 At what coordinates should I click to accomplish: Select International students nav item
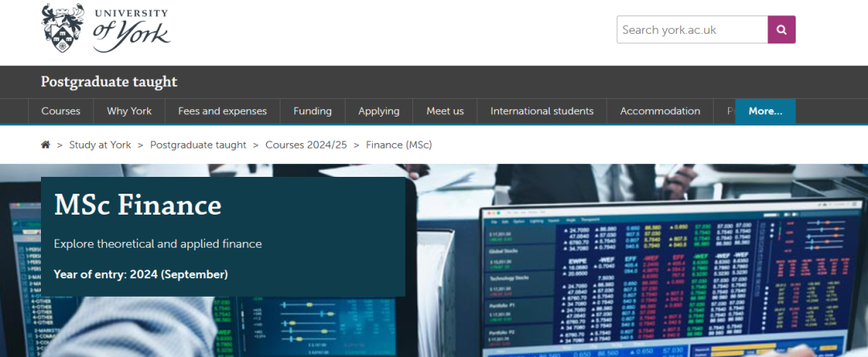pyautogui.click(x=542, y=111)
